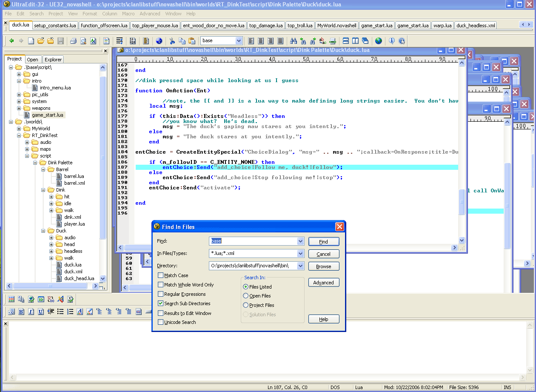Click the duck.lua editor vertical scrollbar thumb
Image resolution: width=536 pixels, height=392 pixels.
462,202
